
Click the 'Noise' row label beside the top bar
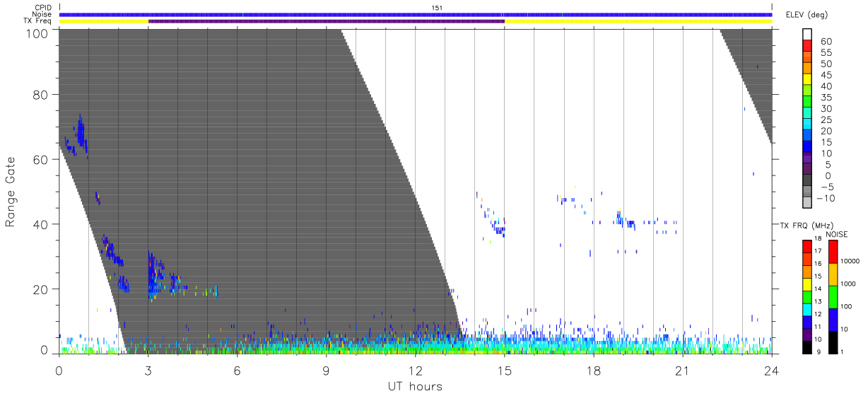(x=42, y=14)
